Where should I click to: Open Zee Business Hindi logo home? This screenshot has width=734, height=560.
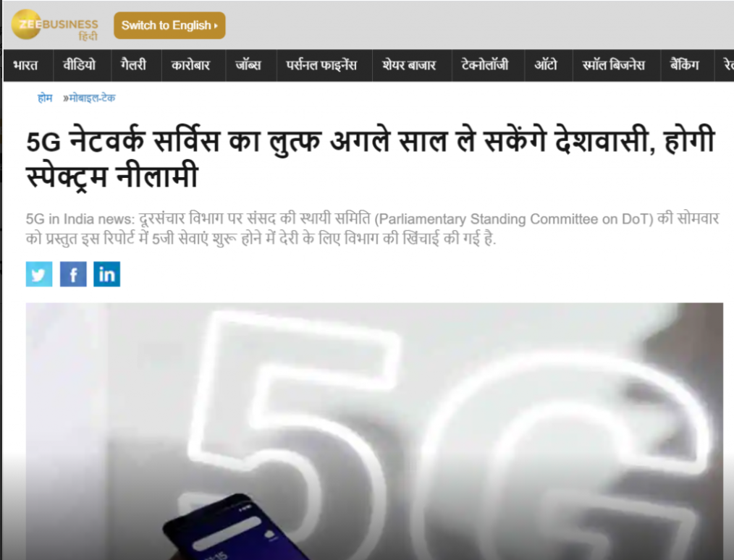click(x=55, y=25)
